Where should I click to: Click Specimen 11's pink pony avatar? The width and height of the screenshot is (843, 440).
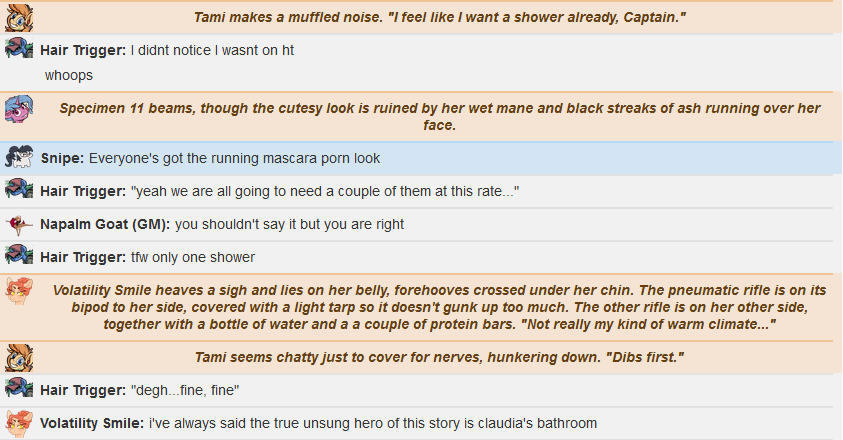(19, 109)
